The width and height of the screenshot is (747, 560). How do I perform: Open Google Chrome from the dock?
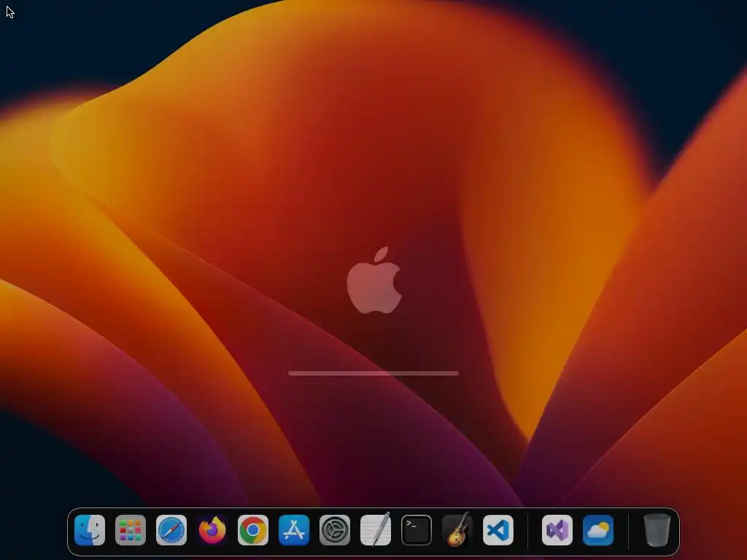(x=253, y=530)
